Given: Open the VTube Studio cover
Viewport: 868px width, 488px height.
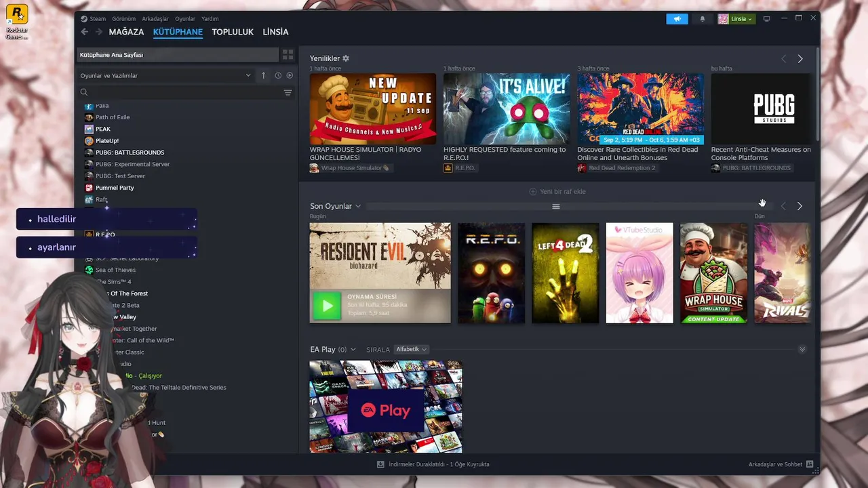Looking at the screenshot, I should pos(639,273).
